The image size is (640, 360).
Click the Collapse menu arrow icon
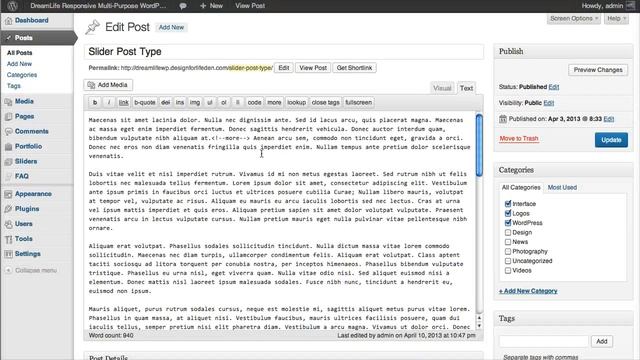coord(8,270)
